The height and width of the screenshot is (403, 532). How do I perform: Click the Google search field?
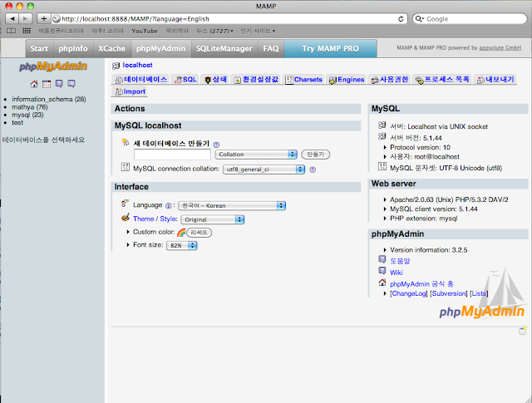click(x=470, y=18)
